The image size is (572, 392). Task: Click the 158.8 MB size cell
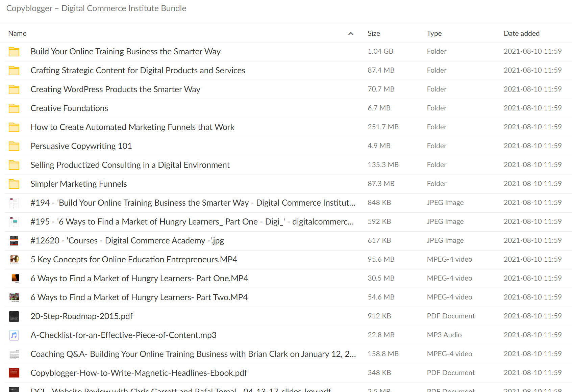tap(383, 354)
